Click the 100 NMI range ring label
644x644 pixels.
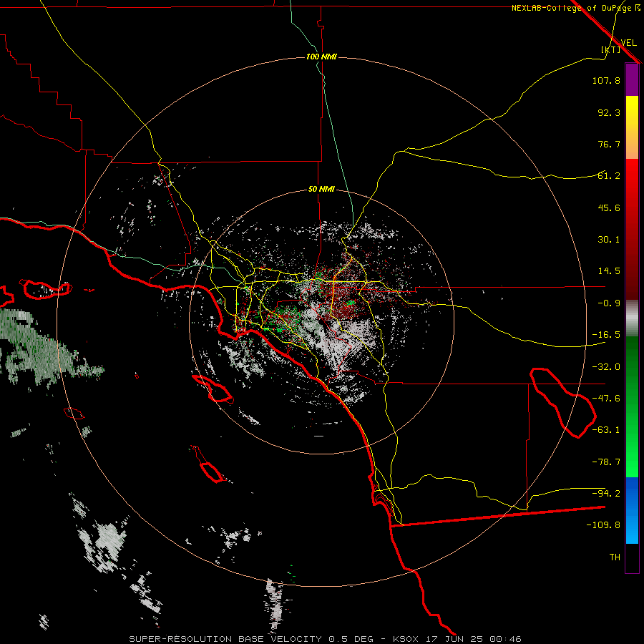click(x=321, y=57)
